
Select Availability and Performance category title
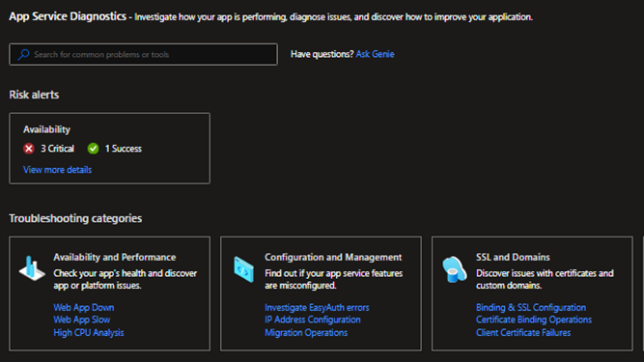115,258
